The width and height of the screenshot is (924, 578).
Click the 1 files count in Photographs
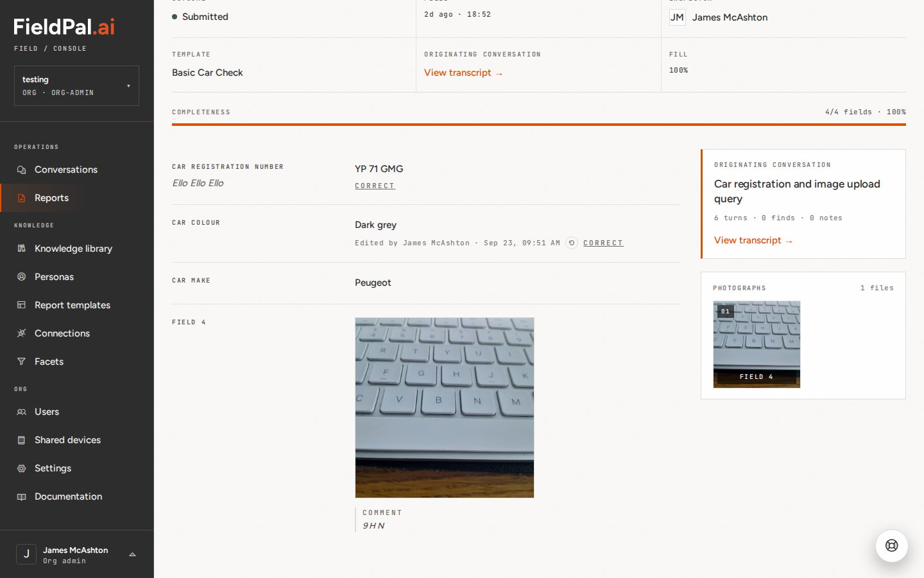tap(877, 288)
